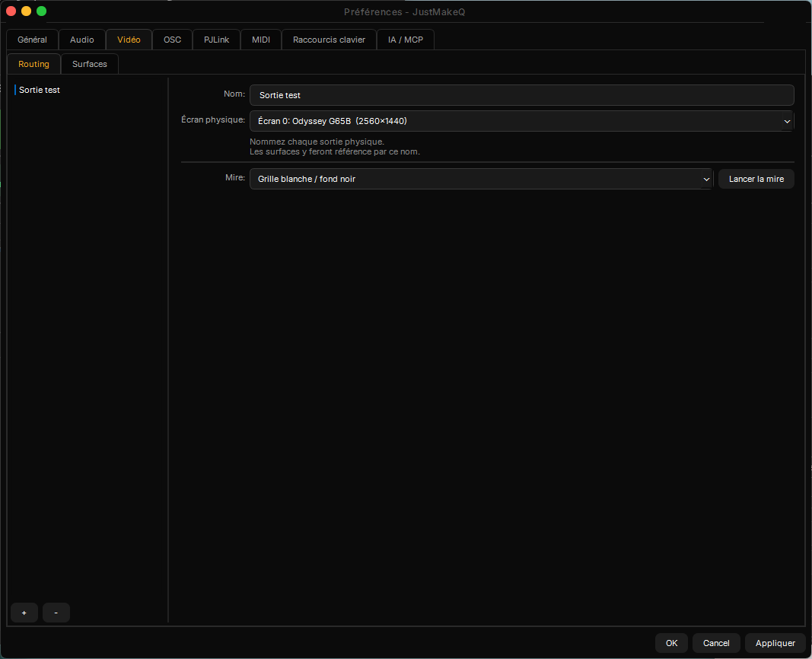Go to the OSC tab
This screenshot has width=812, height=659.
173,40
